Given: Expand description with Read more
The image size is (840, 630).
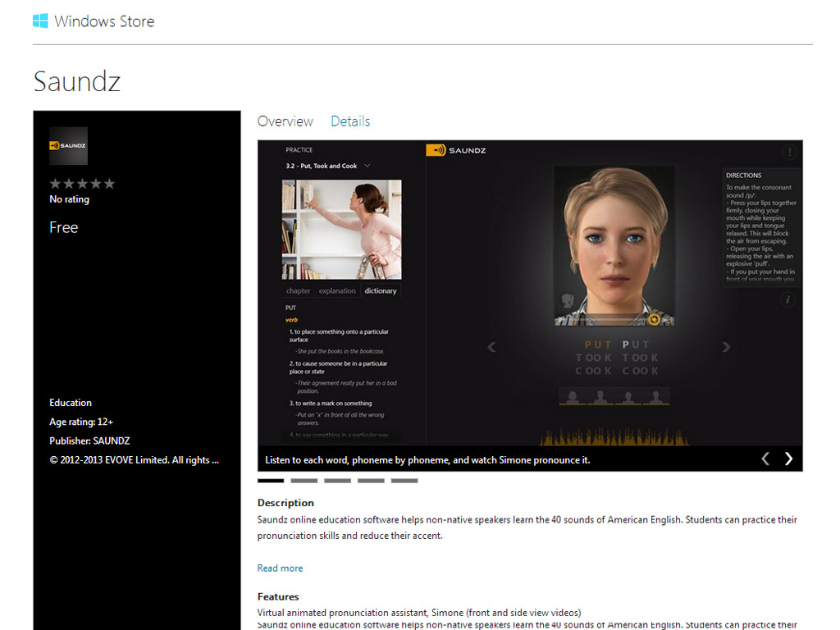Looking at the screenshot, I should (x=280, y=568).
